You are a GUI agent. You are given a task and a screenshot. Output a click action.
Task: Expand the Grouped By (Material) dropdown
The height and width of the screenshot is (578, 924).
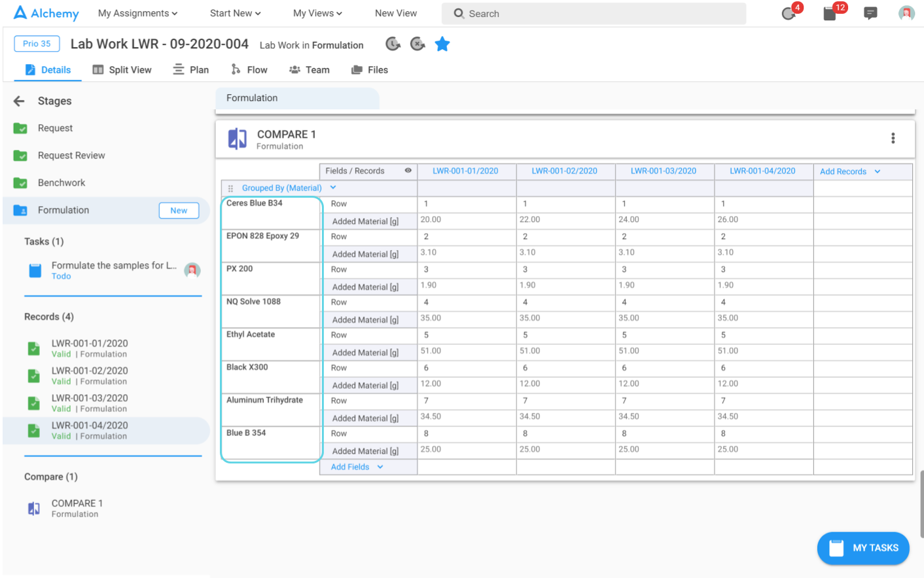click(x=289, y=188)
